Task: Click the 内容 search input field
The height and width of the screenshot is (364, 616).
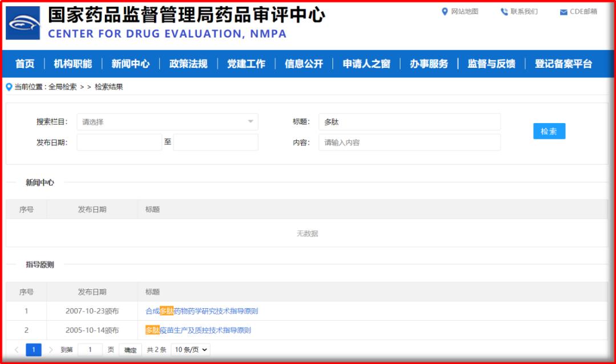Action: pos(410,142)
